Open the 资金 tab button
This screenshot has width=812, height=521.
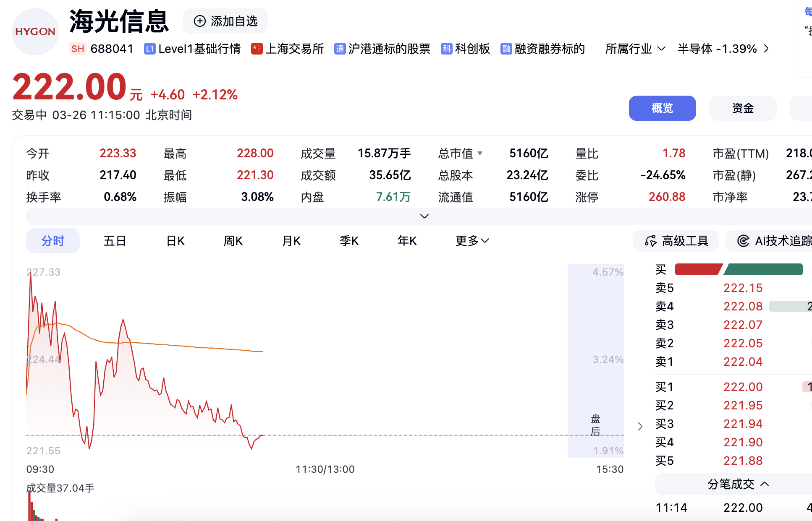tap(742, 108)
